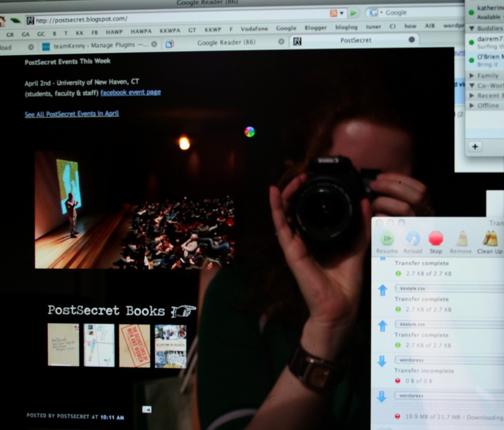
Task: Click the PostSecret Books heading
Action: pos(106,310)
